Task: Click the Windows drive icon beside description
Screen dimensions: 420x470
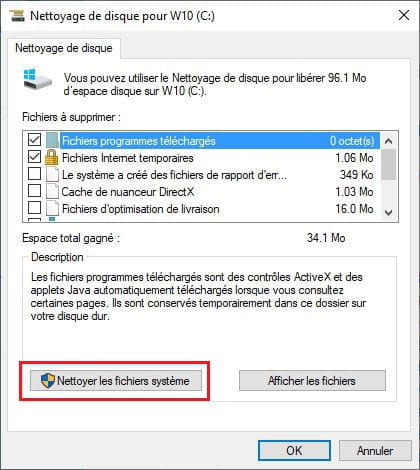Action: [37, 79]
